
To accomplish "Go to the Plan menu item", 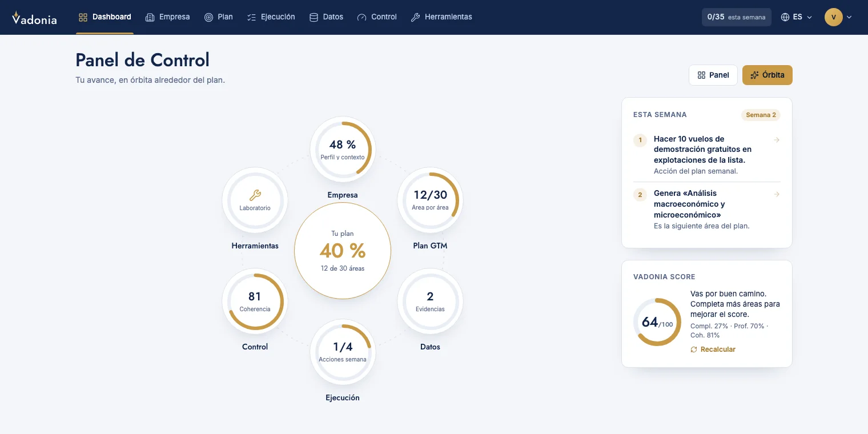I will point(219,17).
